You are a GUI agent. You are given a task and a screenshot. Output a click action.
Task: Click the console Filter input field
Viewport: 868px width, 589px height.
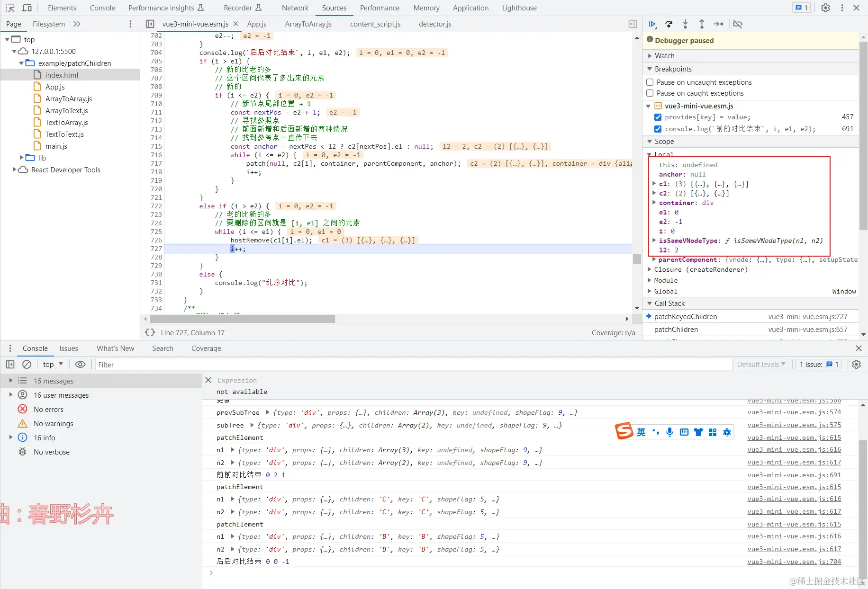413,365
